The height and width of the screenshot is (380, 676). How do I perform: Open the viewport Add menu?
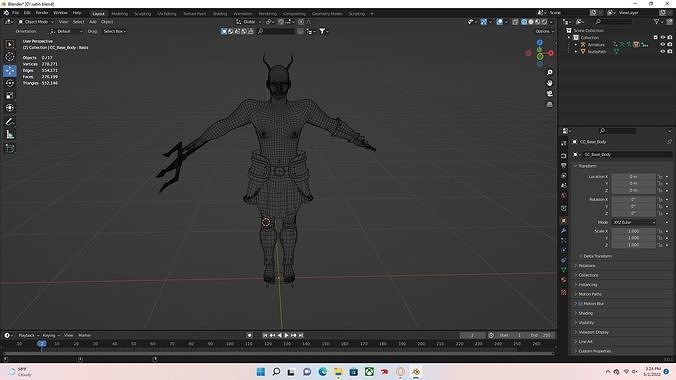(x=93, y=22)
